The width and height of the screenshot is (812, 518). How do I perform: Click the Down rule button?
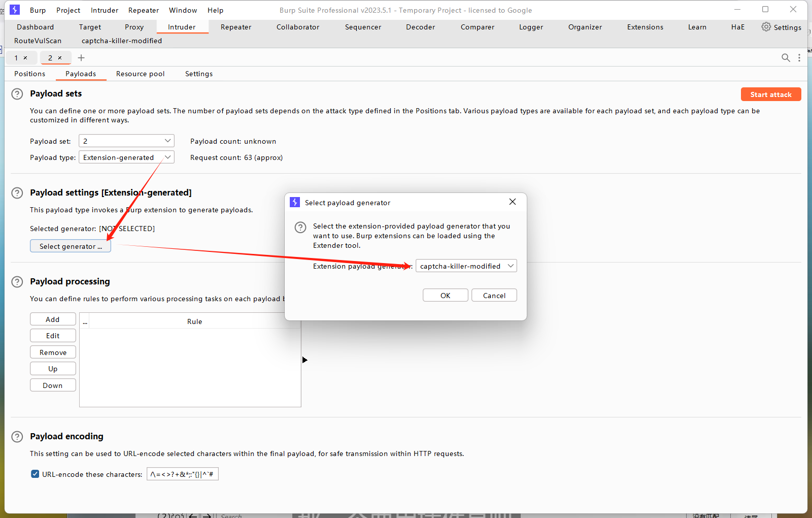point(53,385)
